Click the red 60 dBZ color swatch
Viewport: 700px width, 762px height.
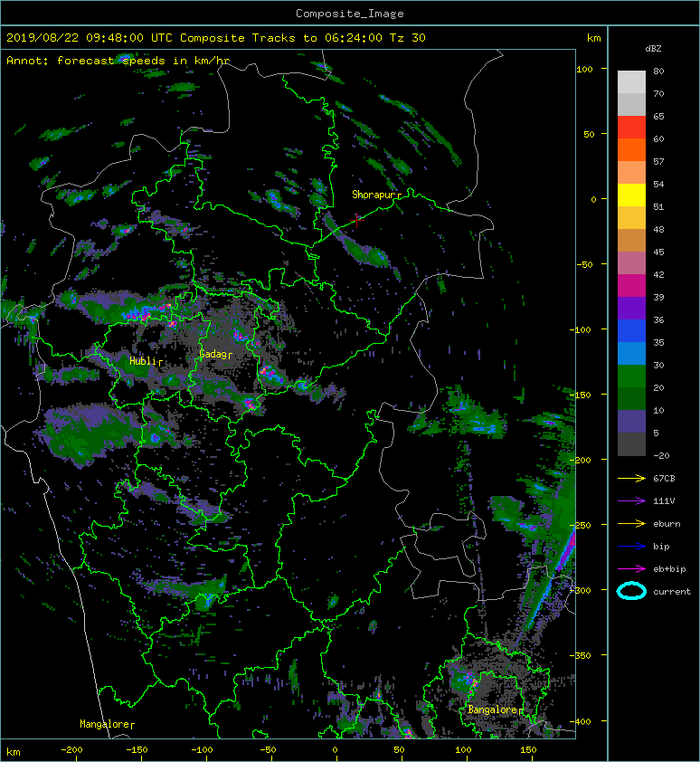[631, 128]
